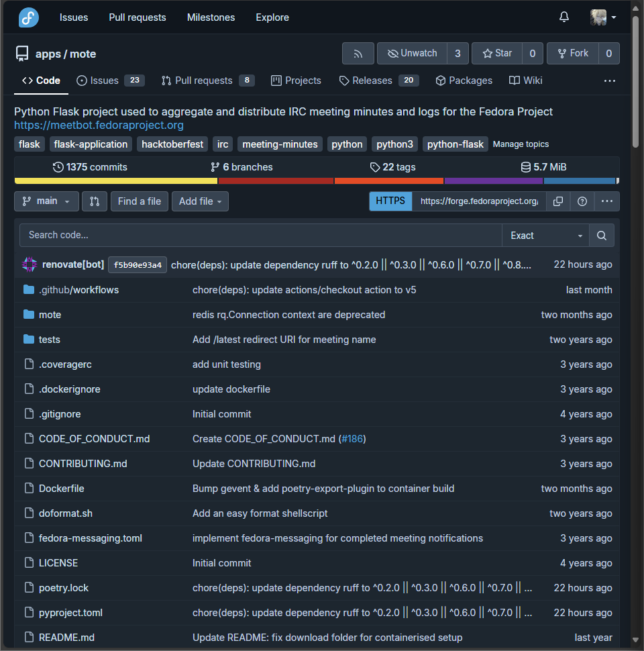Open the notifications bell

pos(563,17)
